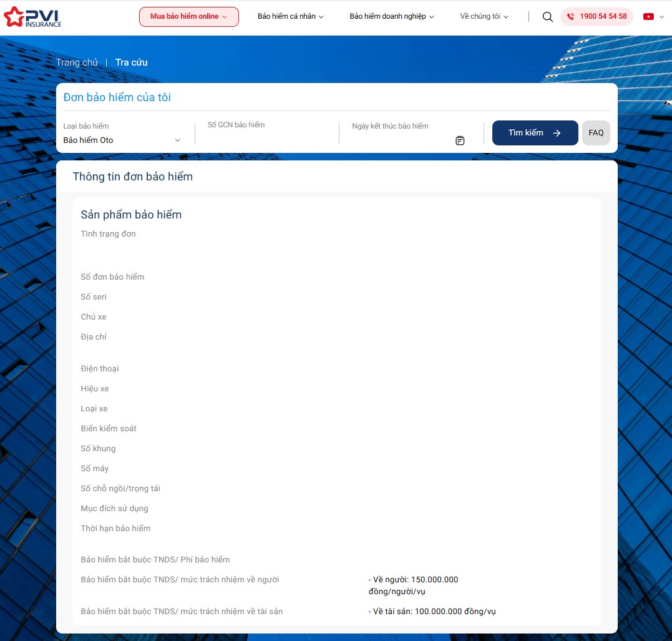The height and width of the screenshot is (641, 672).
Task: Click the mức trách nhiệm về người label
Action: tap(180, 580)
